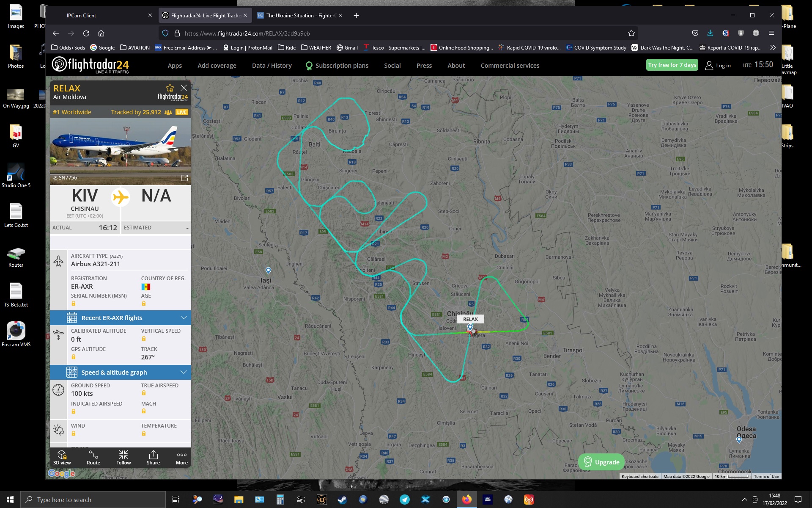The height and width of the screenshot is (508, 812).
Task: Open the WEATHER bookmarks folder
Action: click(316, 48)
